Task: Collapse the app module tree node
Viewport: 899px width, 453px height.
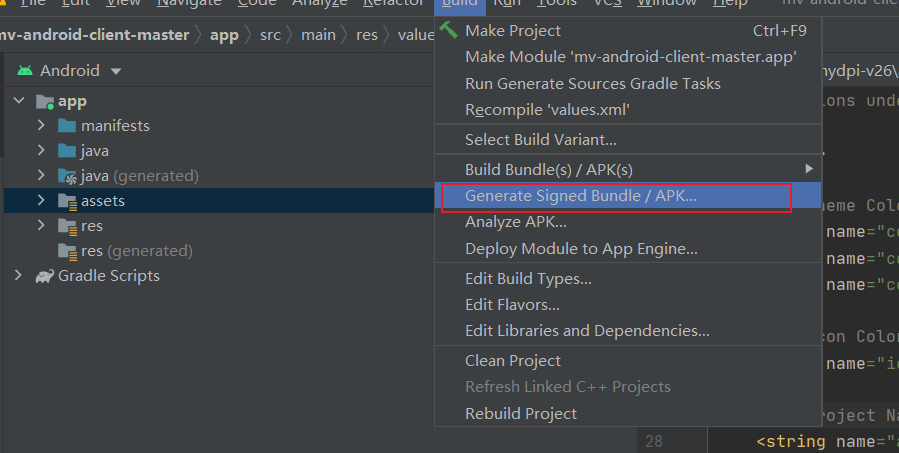Action: [19, 100]
